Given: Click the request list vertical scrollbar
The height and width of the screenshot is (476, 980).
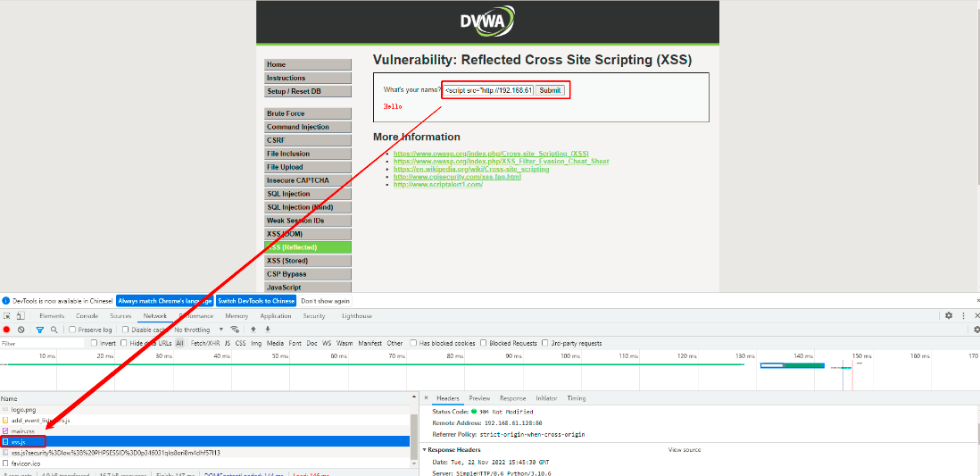Looking at the screenshot, I should 414,435.
